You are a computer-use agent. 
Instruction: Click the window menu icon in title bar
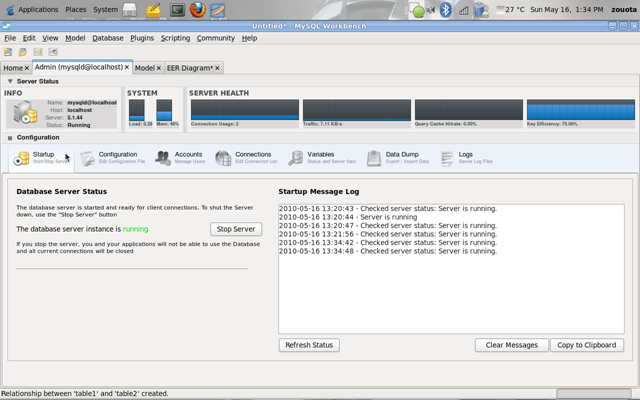click(x=6, y=26)
